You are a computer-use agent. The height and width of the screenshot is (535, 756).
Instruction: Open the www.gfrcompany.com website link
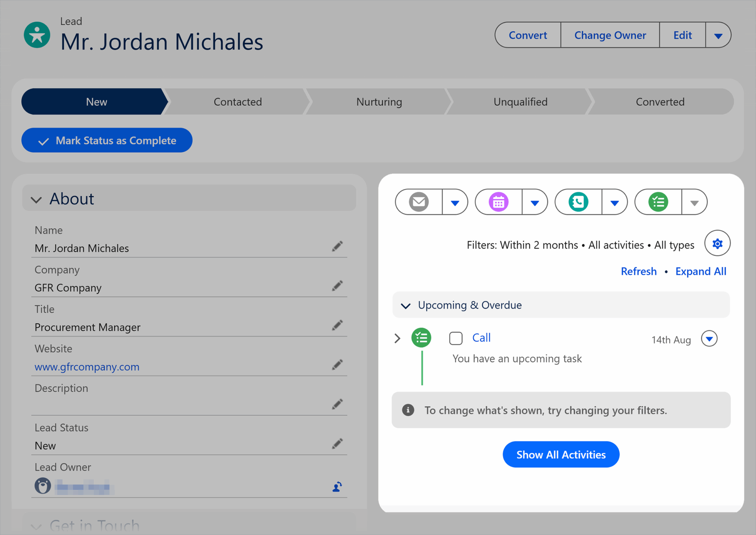click(x=87, y=367)
